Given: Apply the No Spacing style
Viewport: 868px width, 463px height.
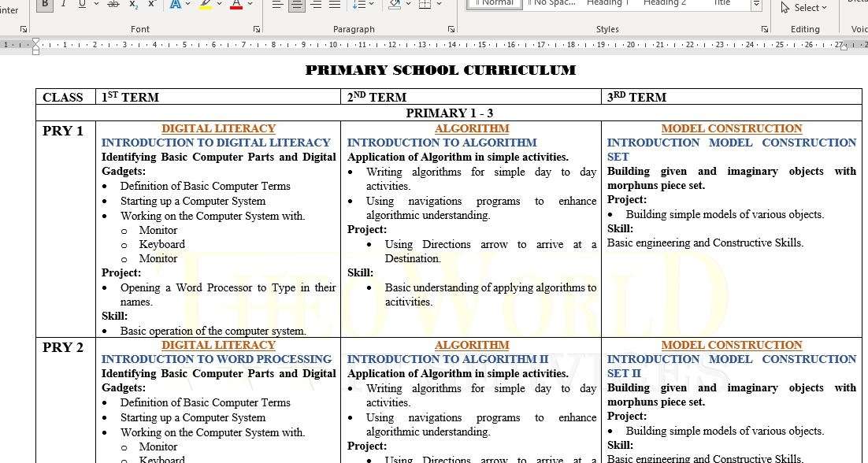Looking at the screenshot, I should point(551,4).
